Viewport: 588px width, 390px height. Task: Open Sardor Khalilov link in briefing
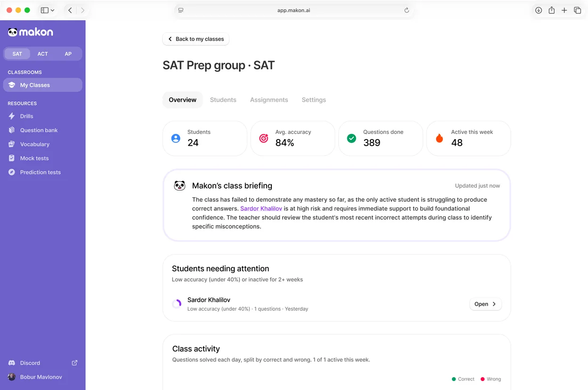click(x=261, y=208)
